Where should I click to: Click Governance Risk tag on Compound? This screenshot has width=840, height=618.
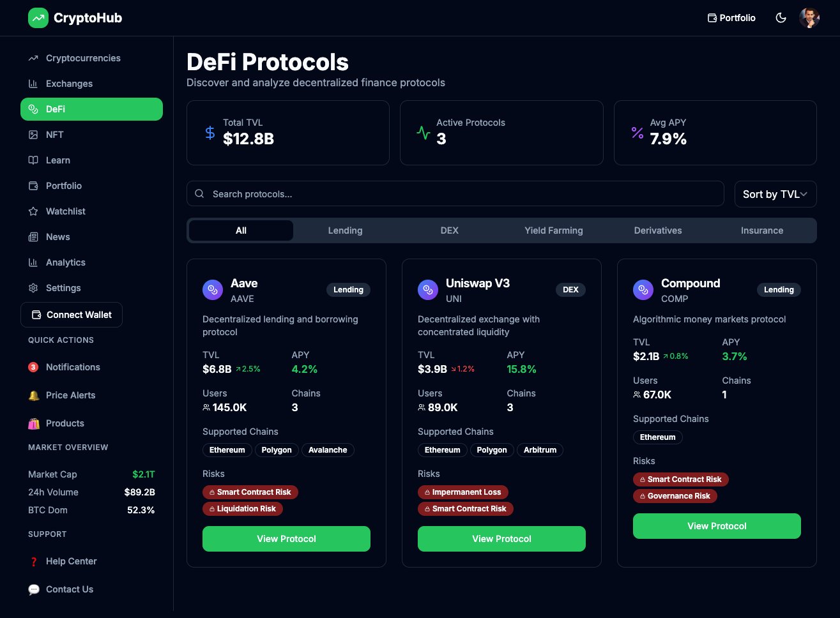(x=675, y=496)
